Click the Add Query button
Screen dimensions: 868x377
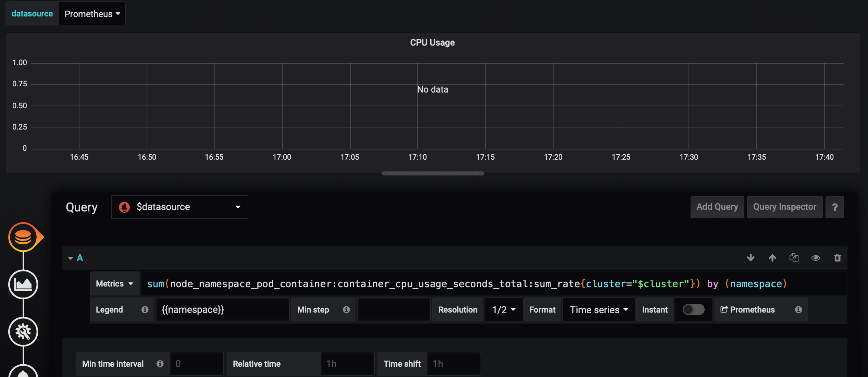click(717, 207)
